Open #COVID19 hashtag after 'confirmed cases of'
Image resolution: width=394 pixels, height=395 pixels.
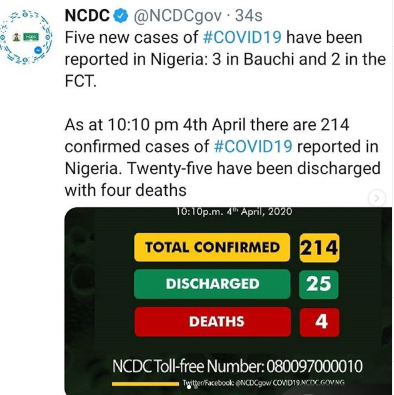253,146
